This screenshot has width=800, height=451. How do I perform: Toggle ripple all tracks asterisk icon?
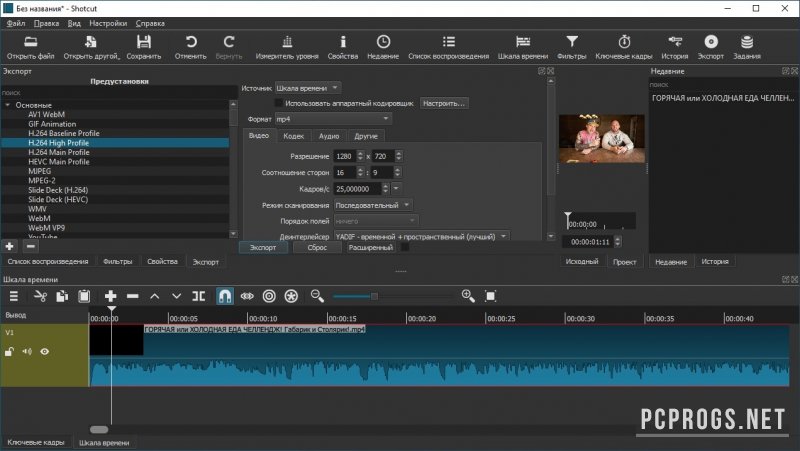[x=291, y=296]
